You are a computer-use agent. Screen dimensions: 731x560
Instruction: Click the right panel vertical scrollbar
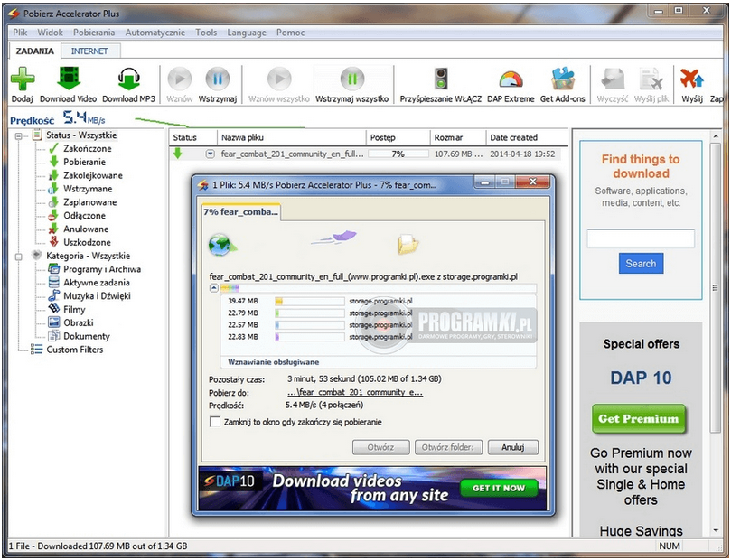pos(716,289)
